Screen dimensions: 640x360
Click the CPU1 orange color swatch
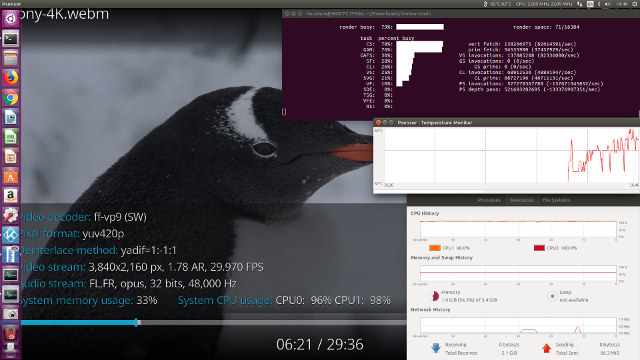(435, 248)
